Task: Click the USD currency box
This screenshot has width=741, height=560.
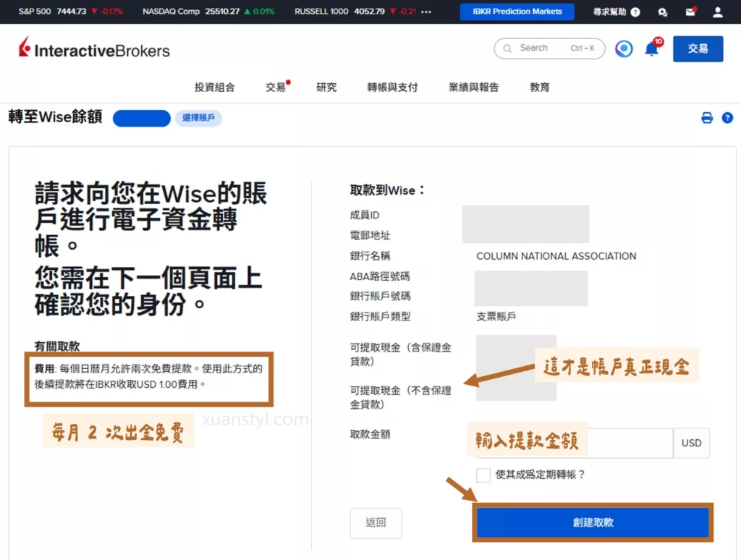Action: pyautogui.click(x=691, y=443)
